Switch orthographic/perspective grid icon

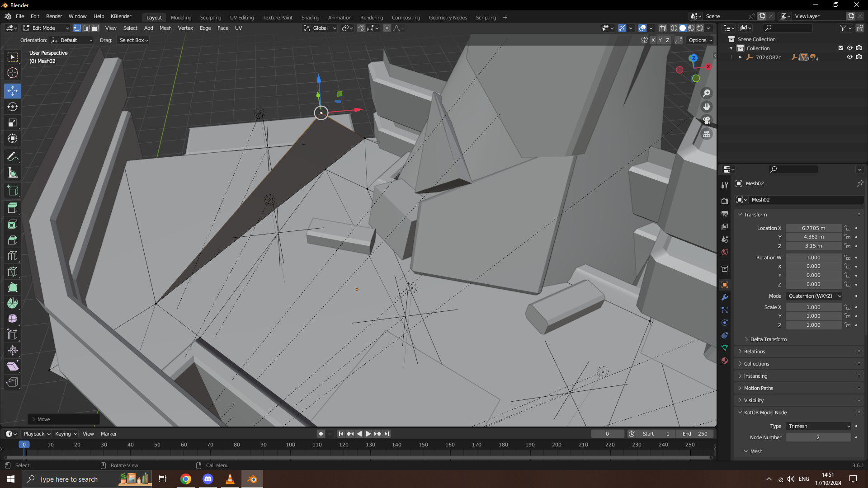click(707, 134)
